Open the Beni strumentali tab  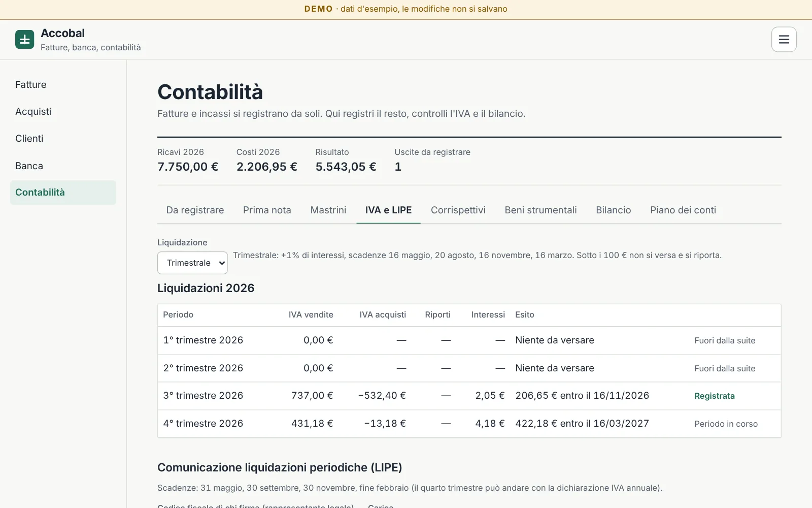pyautogui.click(x=540, y=210)
